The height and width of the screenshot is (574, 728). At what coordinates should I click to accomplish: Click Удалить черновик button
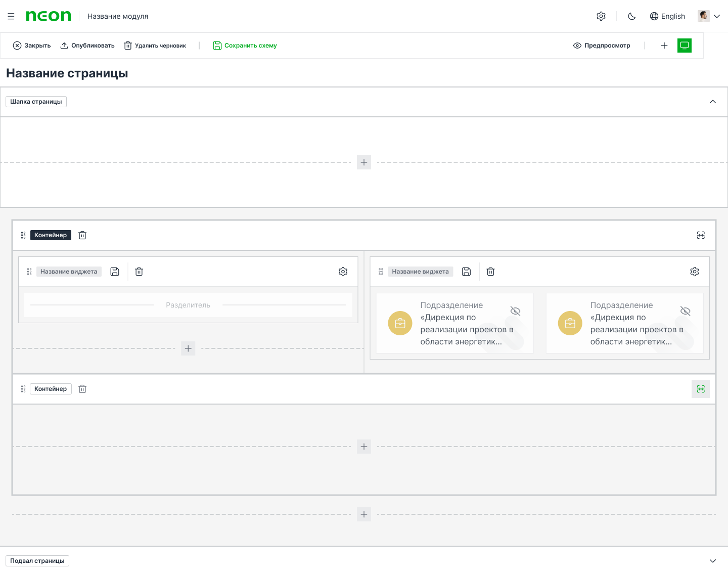point(155,46)
